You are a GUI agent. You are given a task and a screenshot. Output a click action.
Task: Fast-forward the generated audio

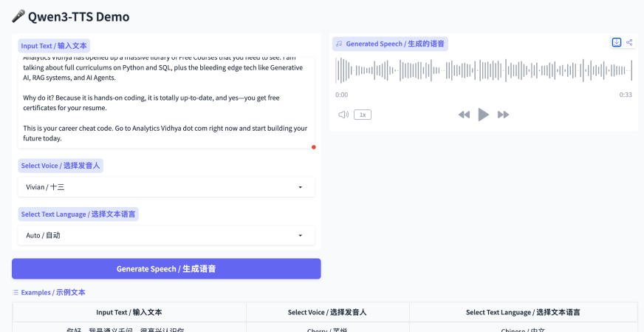click(x=503, y=115)
